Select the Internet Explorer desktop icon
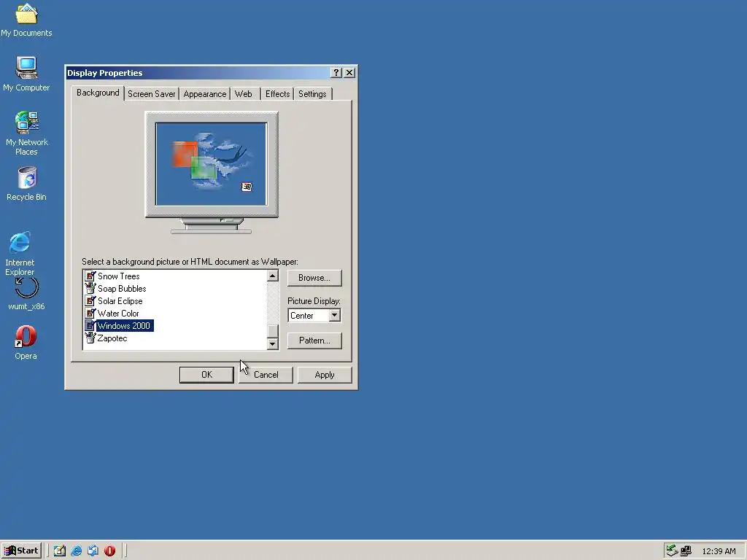Viewport: 747px width, 560px height. click(x=20, y=253)
